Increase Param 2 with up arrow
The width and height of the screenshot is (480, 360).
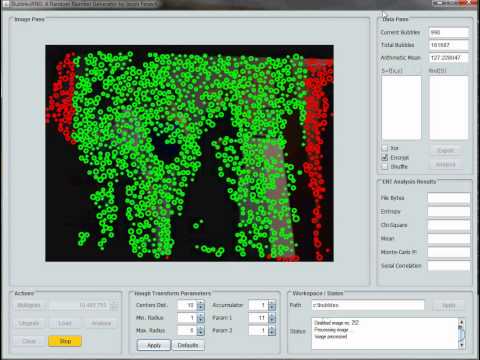[x=272, y=328]
